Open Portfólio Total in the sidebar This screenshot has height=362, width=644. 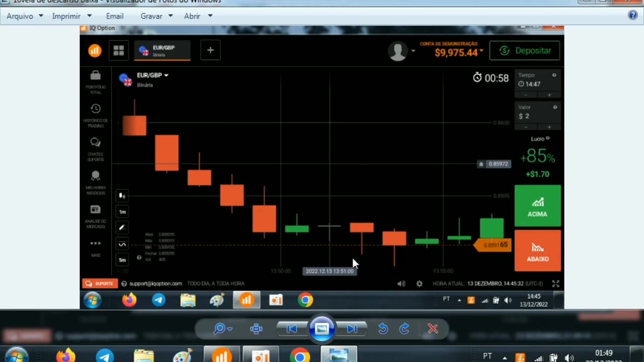96,82
